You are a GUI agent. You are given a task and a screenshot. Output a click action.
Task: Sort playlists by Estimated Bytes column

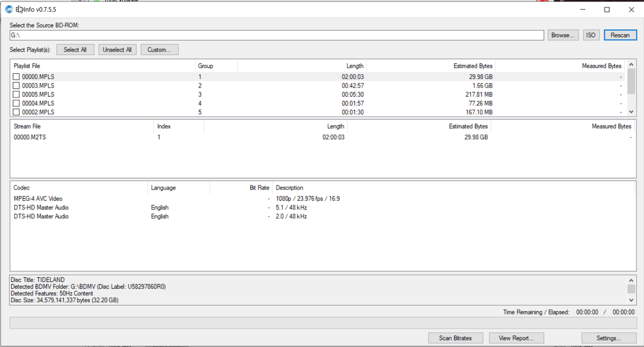(431, 66)
